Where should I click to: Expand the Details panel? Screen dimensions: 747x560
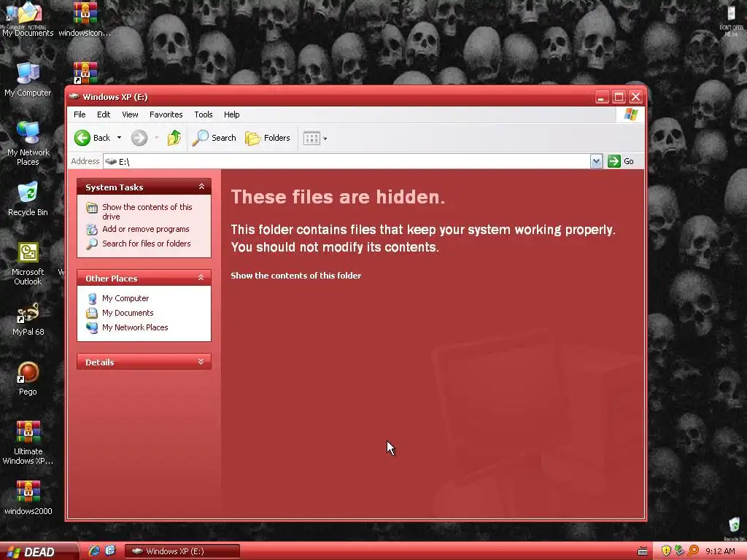click(201, 362)
